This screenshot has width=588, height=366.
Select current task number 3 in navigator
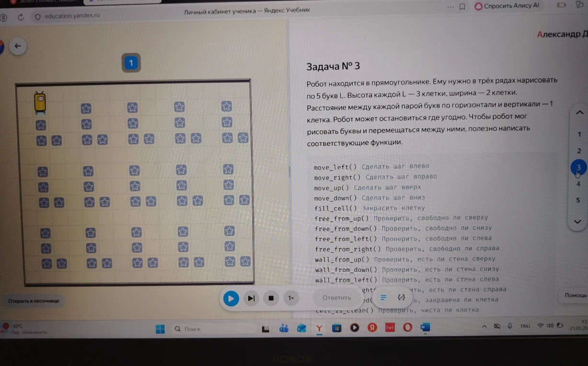coord(578,167)
